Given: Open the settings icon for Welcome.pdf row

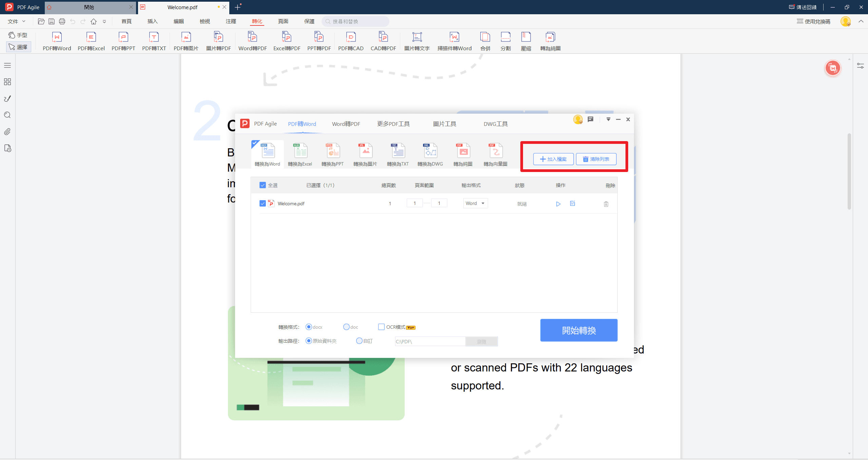Looking at the screenshot, I should pos(573,204).
